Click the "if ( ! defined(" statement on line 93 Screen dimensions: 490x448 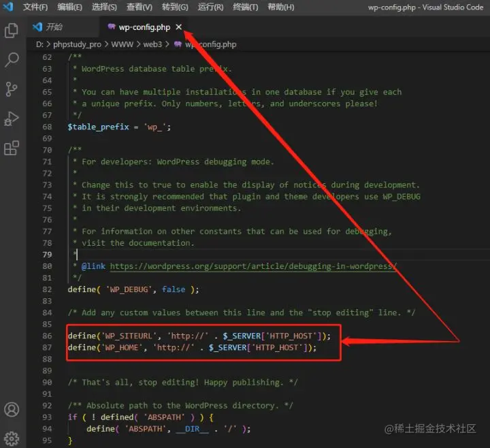click(x=103, y=417)
